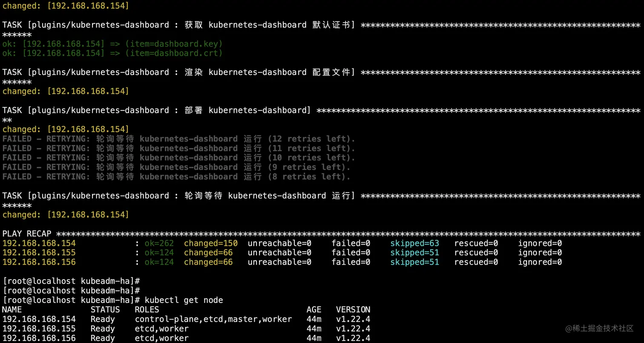Click "ok=262" in recap row 192.168.168.154

tap(159, 243)
